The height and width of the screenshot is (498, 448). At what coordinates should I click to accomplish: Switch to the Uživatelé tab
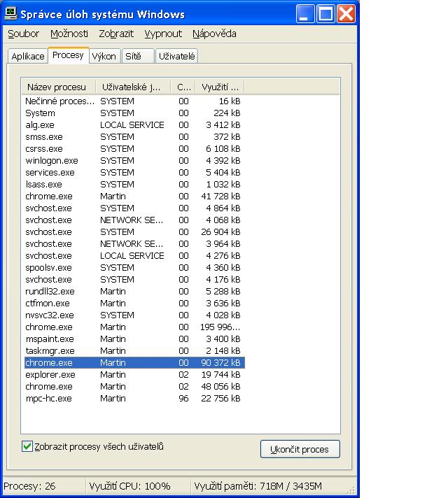[x=177, y=57]
